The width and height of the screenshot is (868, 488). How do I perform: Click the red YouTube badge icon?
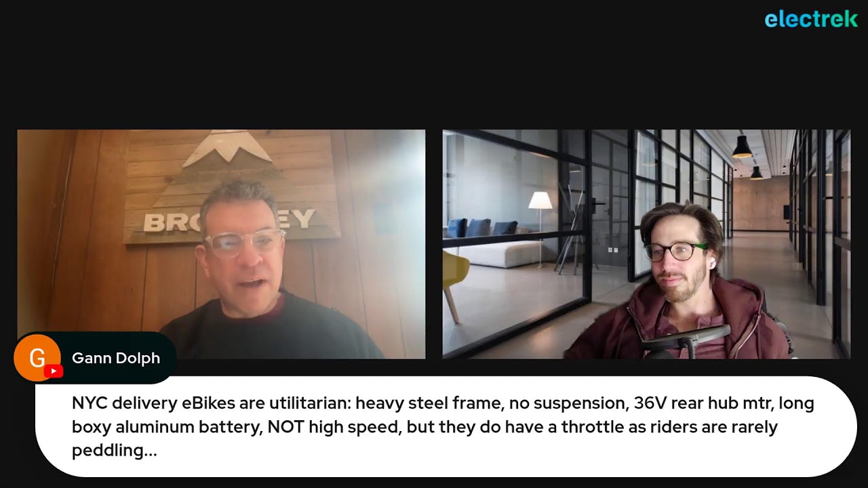tap(54, 371)
